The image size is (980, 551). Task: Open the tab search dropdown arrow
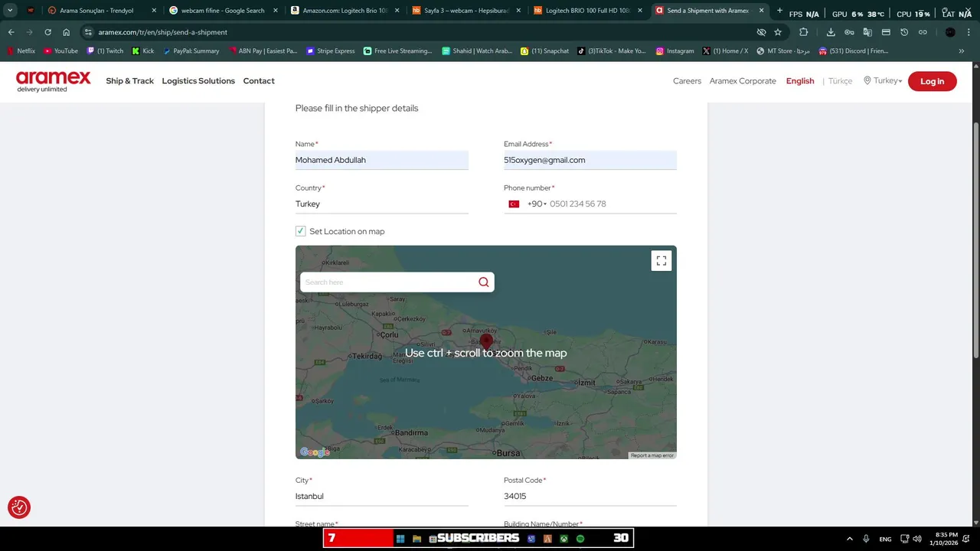(10, 11)
